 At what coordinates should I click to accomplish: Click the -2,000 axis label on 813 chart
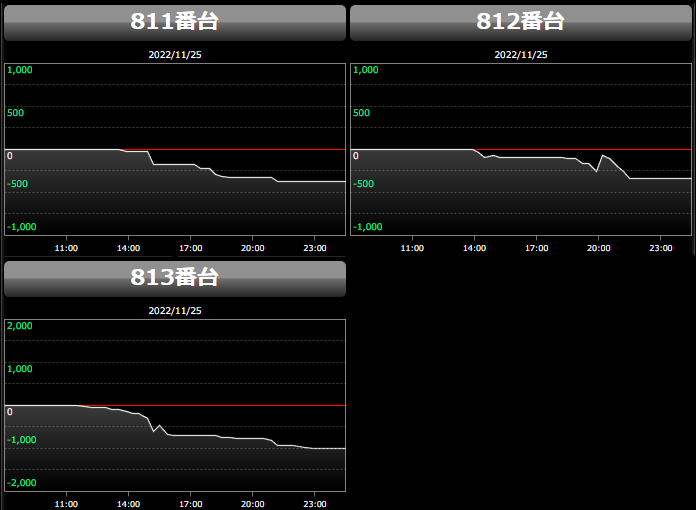pos(22,483)
